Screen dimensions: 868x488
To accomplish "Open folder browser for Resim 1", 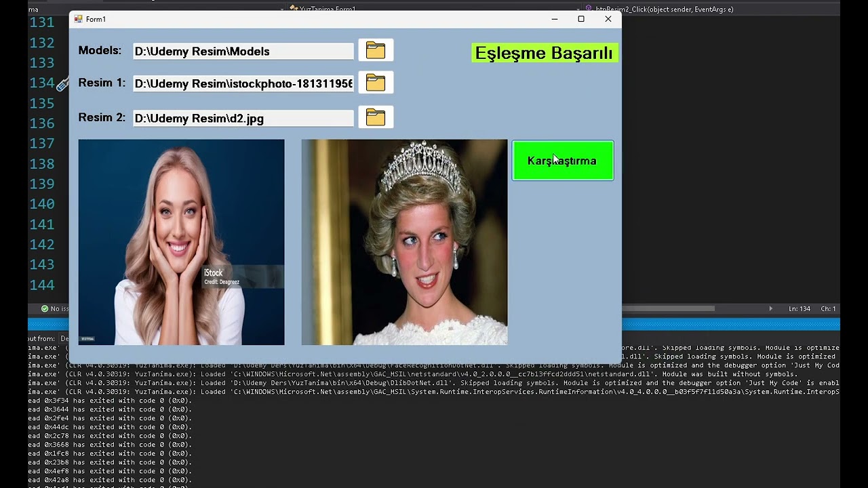I will coord(376,83).
